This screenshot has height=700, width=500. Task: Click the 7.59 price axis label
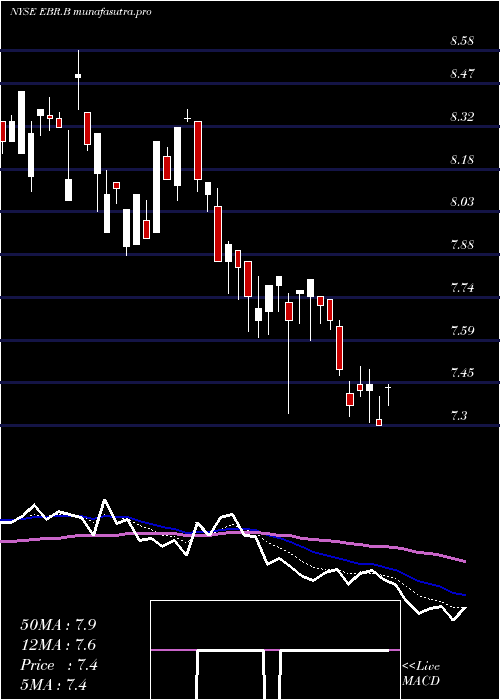tap(462, 330)
